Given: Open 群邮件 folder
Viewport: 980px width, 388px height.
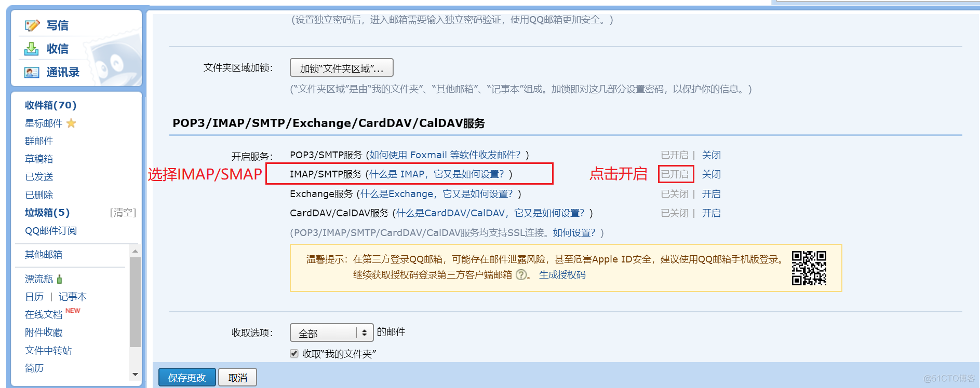Looking at the screenshot, I should point(39,141).
